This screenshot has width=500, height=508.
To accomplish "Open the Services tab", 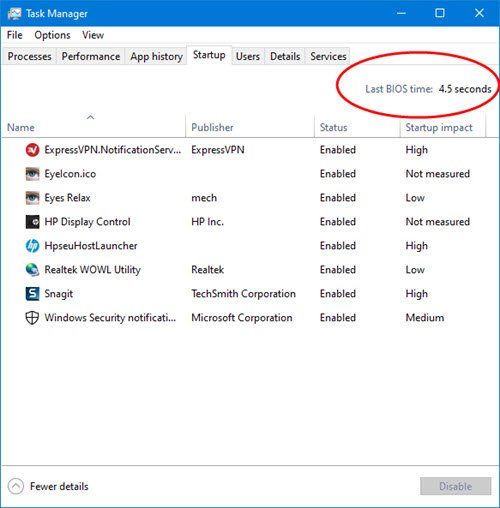I will pos(328,56).
